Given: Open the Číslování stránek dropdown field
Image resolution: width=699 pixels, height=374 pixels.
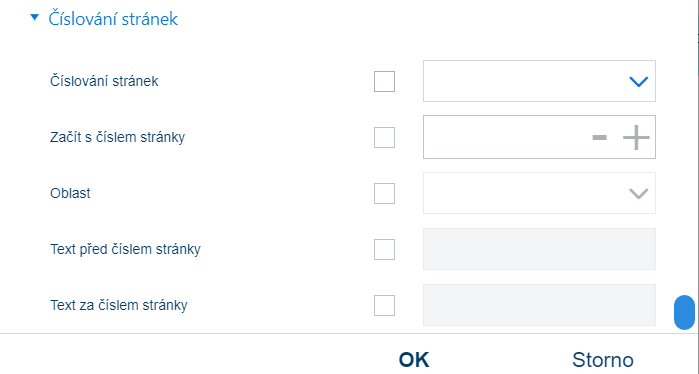Looking at the screenshot, I should 539,81.
